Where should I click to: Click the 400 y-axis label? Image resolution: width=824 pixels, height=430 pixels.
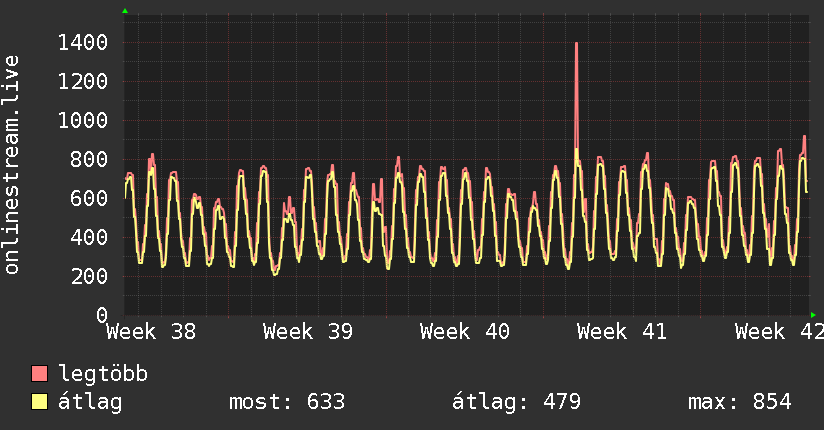click(89, 237)
